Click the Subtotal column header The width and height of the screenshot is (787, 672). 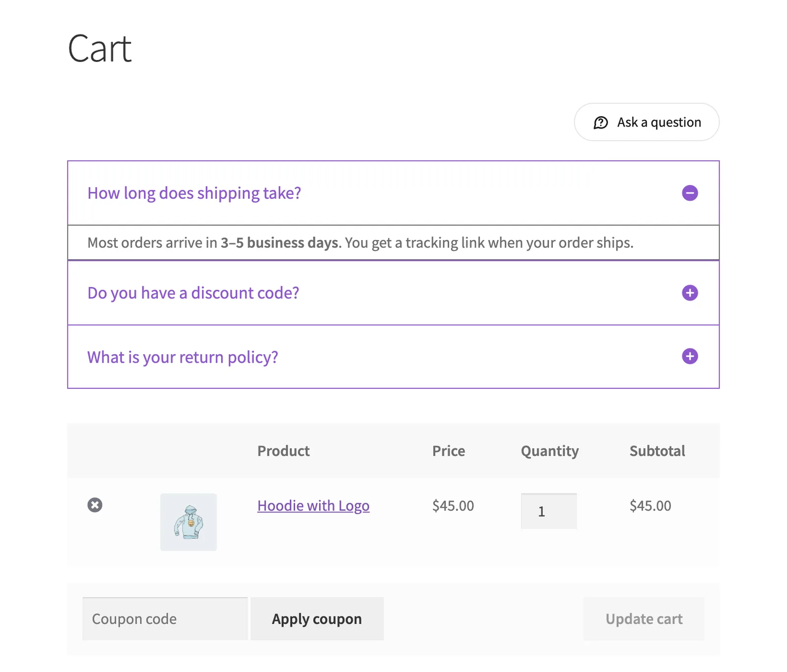(x=657, y=451)
